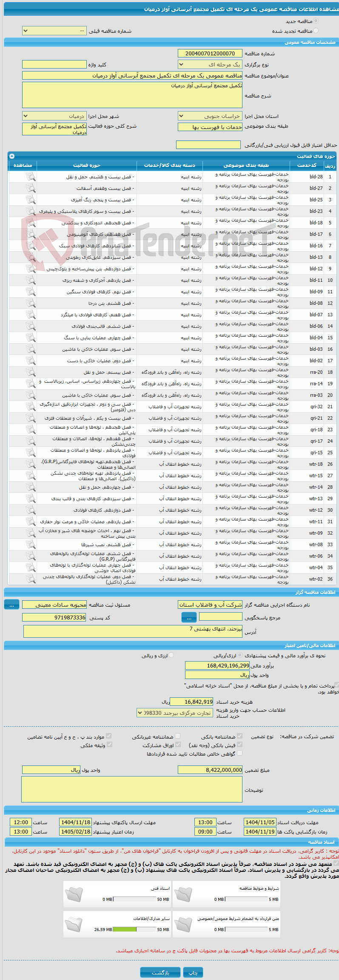Image resolution: width=339 pixels, height=980 pixels.
Task: Open view icon for row rra-20
Action: tap(31, 372)
